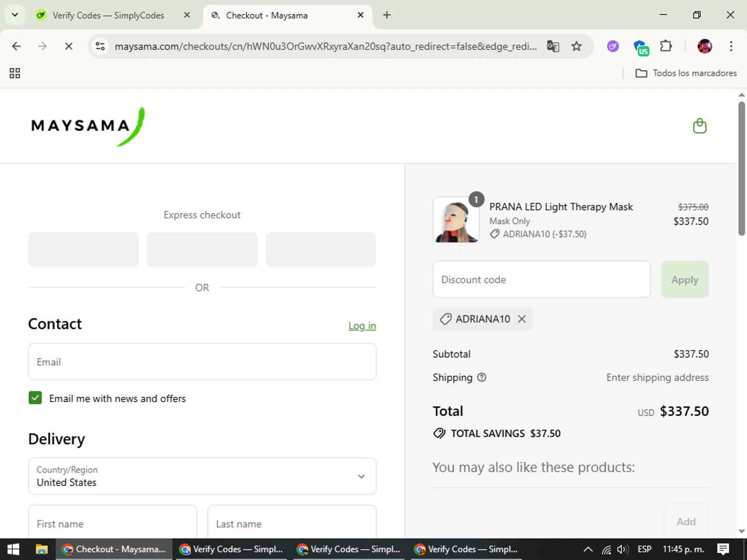Click the middle express checkout button
This screenshot has height=560, width=747.
click(x=202, y=249)
